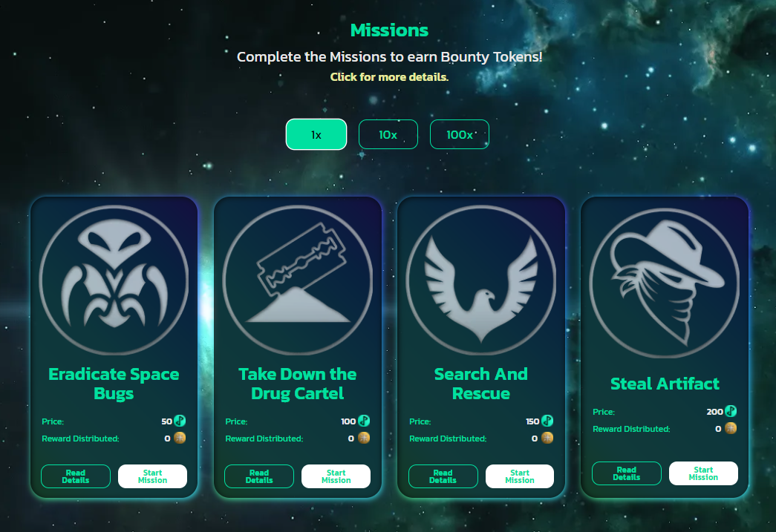The width and height of the screenshot is (776, 532).
Task: Switch multiplier to 100x
Action: click(459, 134)
